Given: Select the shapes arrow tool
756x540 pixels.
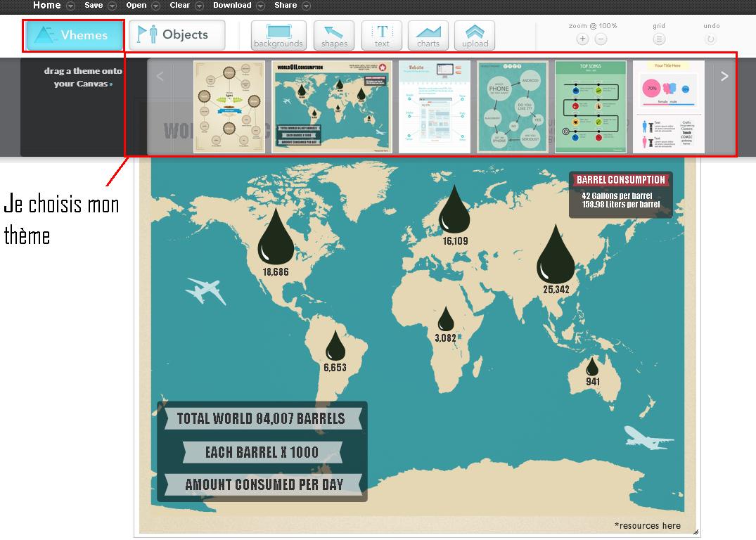Looking at the screenshot, I should coord(334,35).
